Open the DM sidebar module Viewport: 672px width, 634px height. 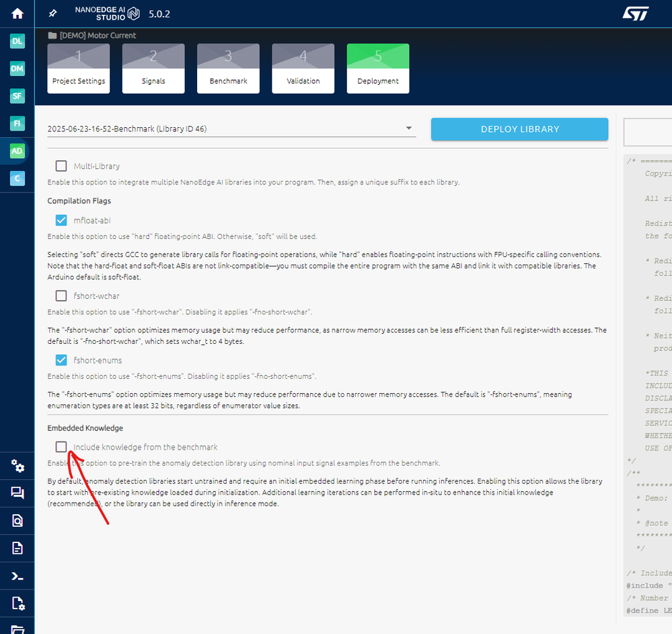coord(17,69)
